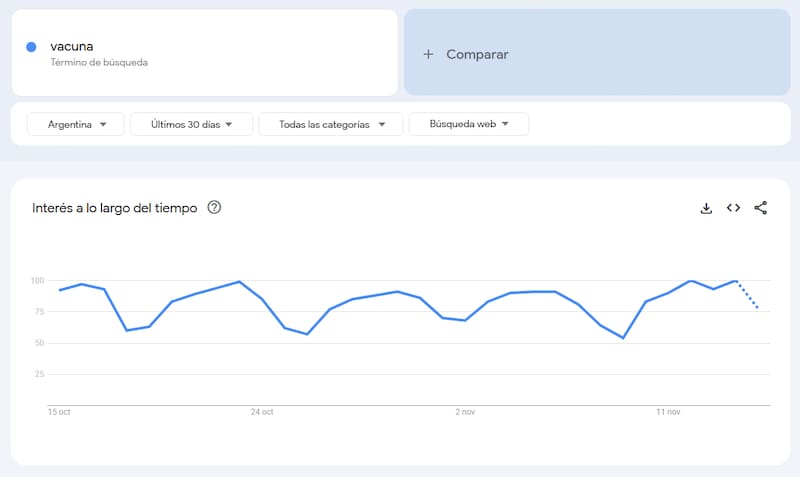Share the interest over time chart

(760, 208)
